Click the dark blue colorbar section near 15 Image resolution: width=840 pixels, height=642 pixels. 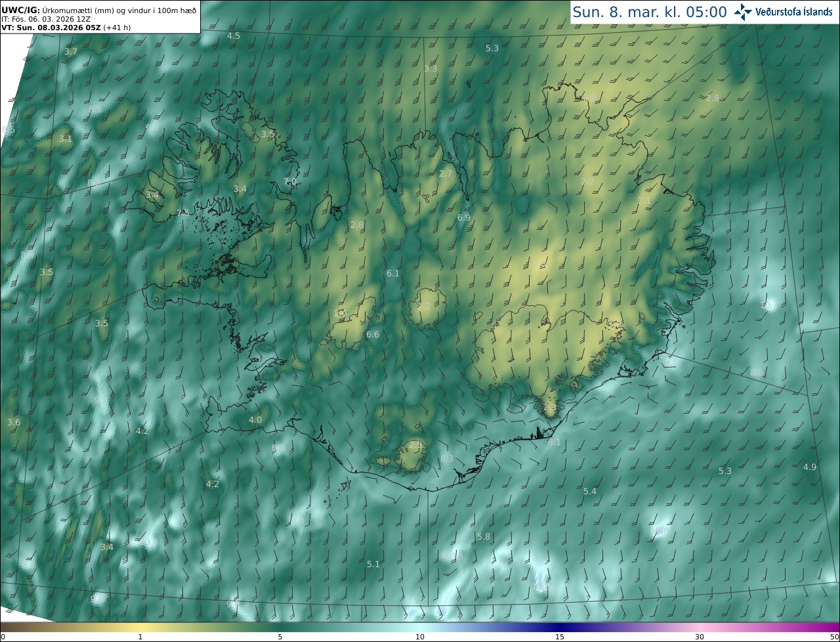[560, 627]
